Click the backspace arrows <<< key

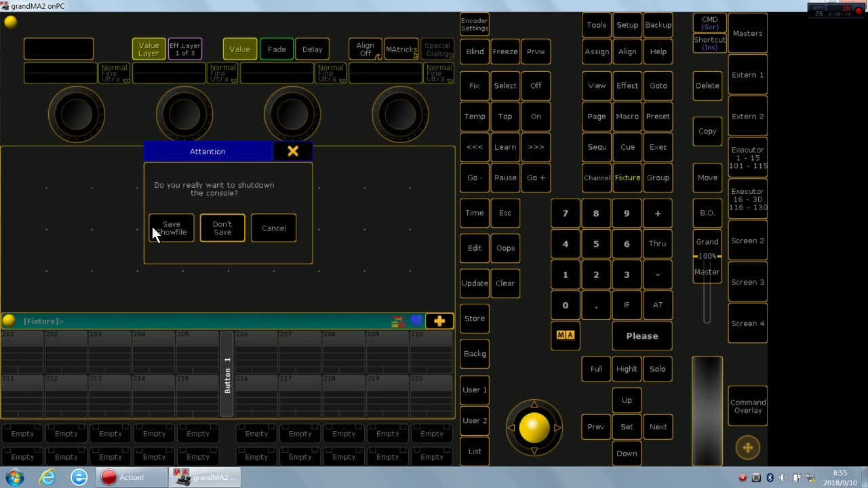pos(475,147)
